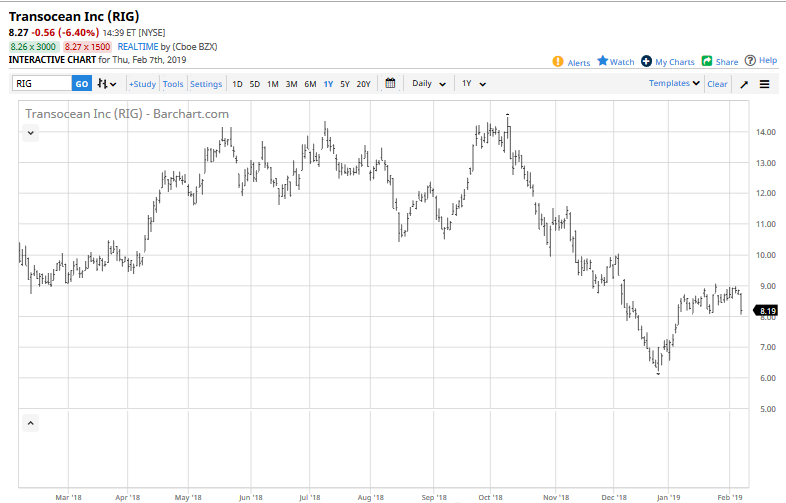The width and height of the screenshot is (786, 503).
Task: Click the 14.00 price axis label
Action: [766, 132]
